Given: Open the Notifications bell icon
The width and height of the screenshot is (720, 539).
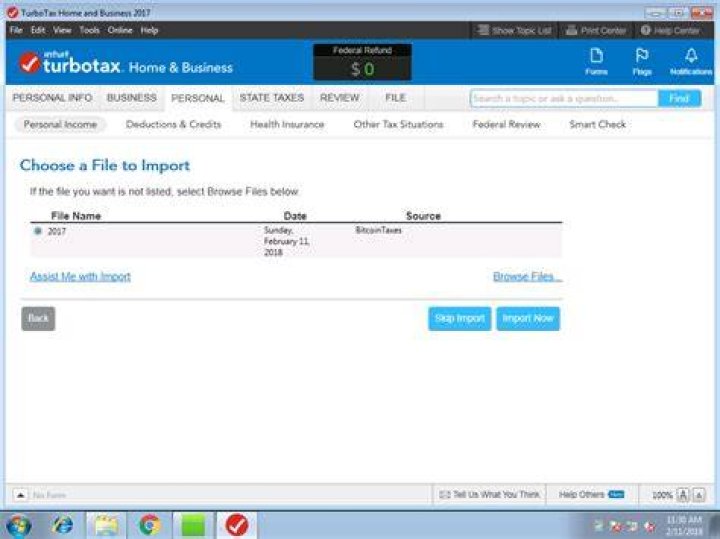Looking at the screenshot, I should [x=691, y=61].
